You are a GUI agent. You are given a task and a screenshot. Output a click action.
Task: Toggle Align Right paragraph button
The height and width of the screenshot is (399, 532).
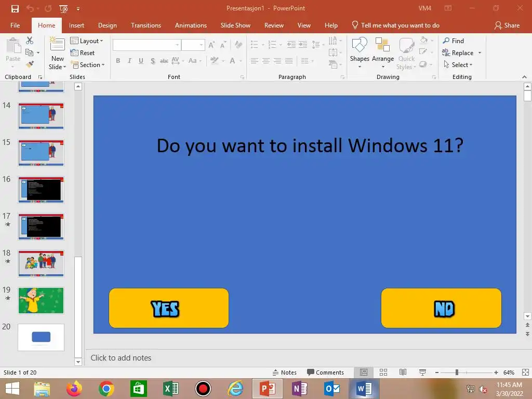coord(277,61)
